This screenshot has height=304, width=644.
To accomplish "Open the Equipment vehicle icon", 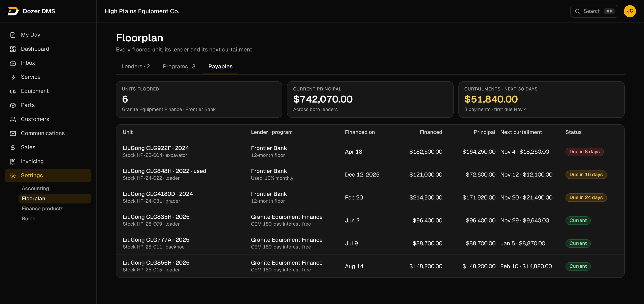I will pyautogui.click(x=13, y=91).
